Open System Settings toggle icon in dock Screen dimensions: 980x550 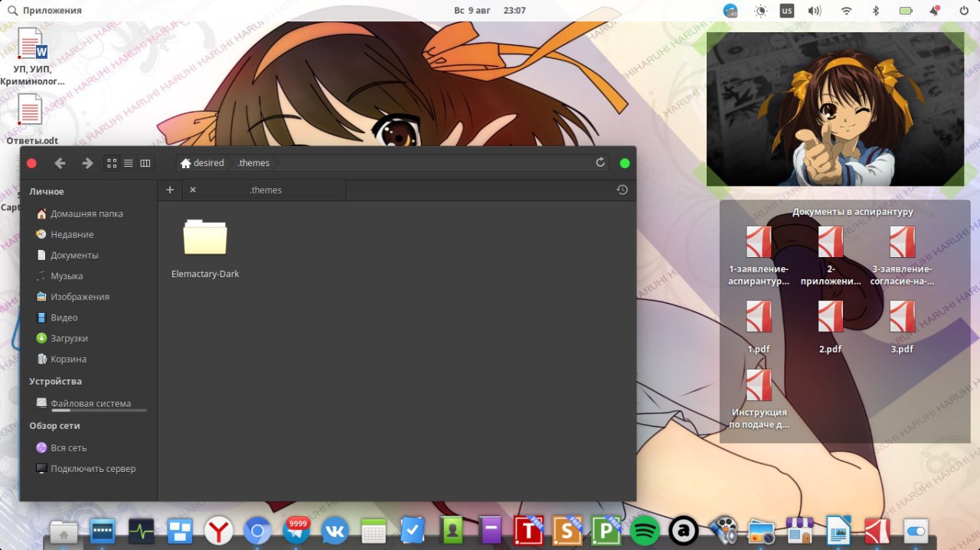[916, 531]
